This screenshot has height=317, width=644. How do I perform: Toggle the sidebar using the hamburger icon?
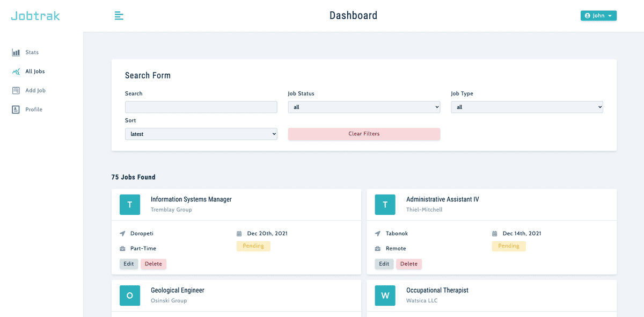coord(119,16)
